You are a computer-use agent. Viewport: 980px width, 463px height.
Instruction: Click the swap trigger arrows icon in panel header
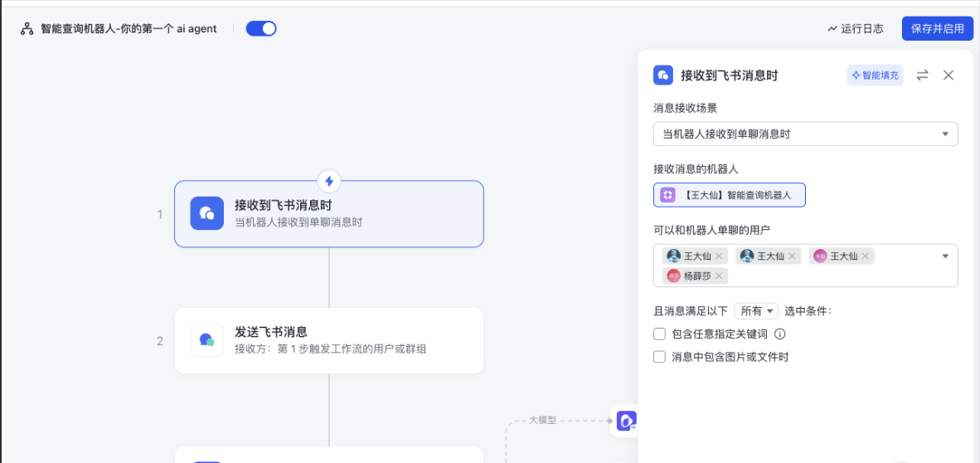[922, 76]
